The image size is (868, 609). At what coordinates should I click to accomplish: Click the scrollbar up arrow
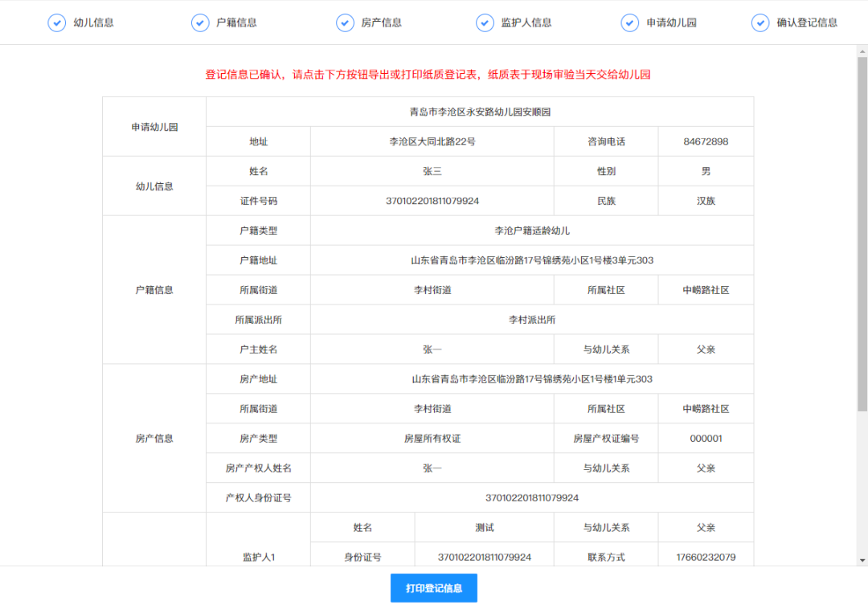pos(862,51)
